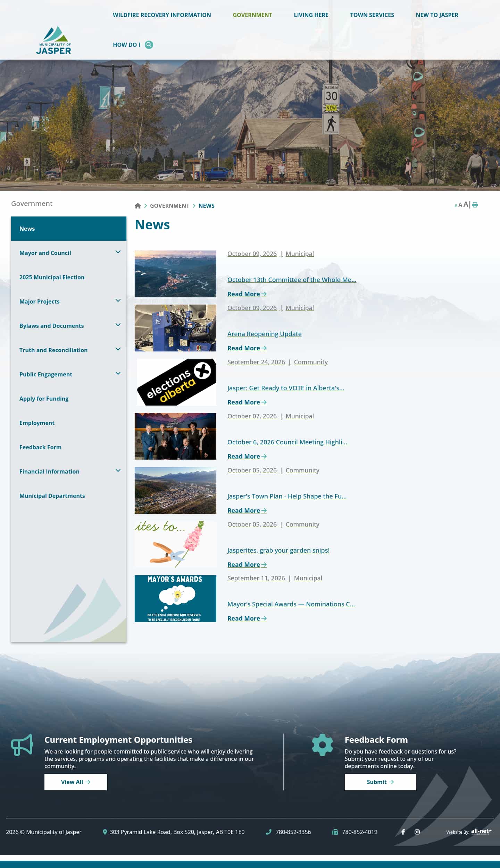This screenshot has width=500, height=868.
Task: Select the medium text size A
Action: click(x=460, y=205)
